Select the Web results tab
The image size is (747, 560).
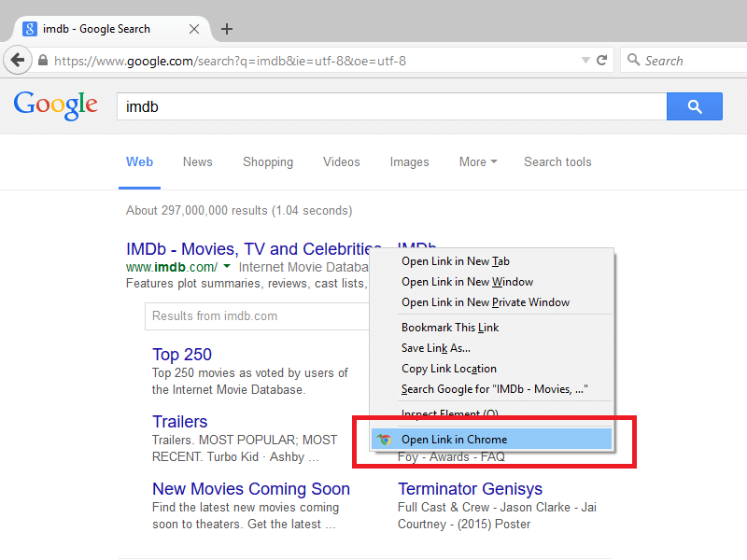pos(139,161)
